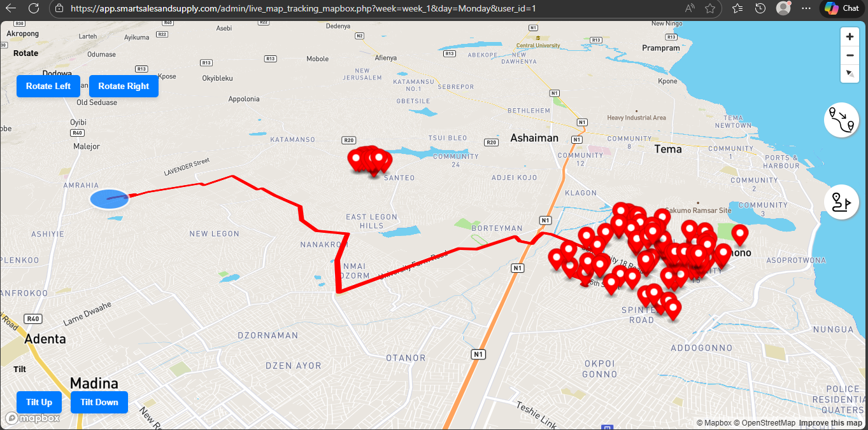Select the circular route-with-flag destination icon

pyautogui.click(x=841, y=202)
